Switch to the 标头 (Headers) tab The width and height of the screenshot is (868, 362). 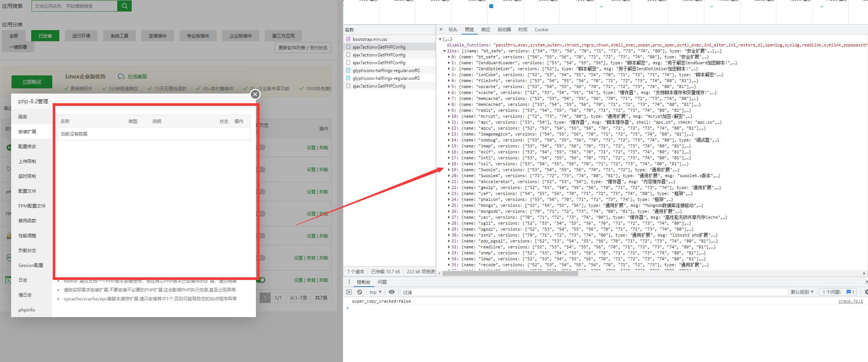click(x=453, y=30)
